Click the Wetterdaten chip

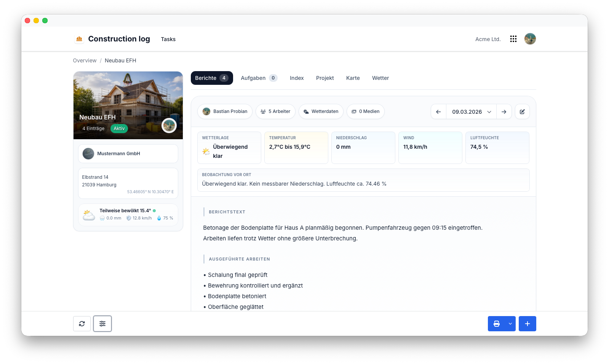(321, 111)
